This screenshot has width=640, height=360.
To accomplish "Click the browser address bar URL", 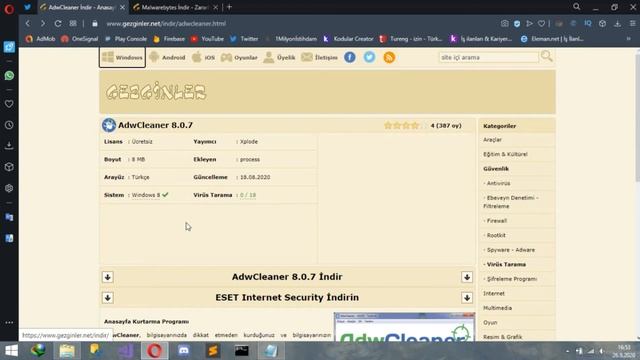I will [x=166, y=24].
